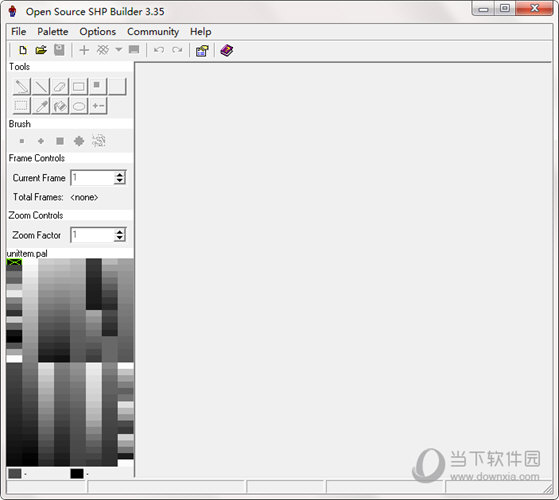The width and height of the screenshot is (559, 500).
Task: Open preferences with the checklist folder icon
Action: (202, 51)
